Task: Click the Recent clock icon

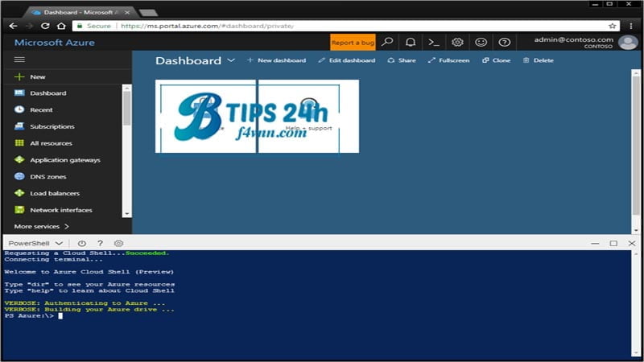Action: tap(19, 109)
